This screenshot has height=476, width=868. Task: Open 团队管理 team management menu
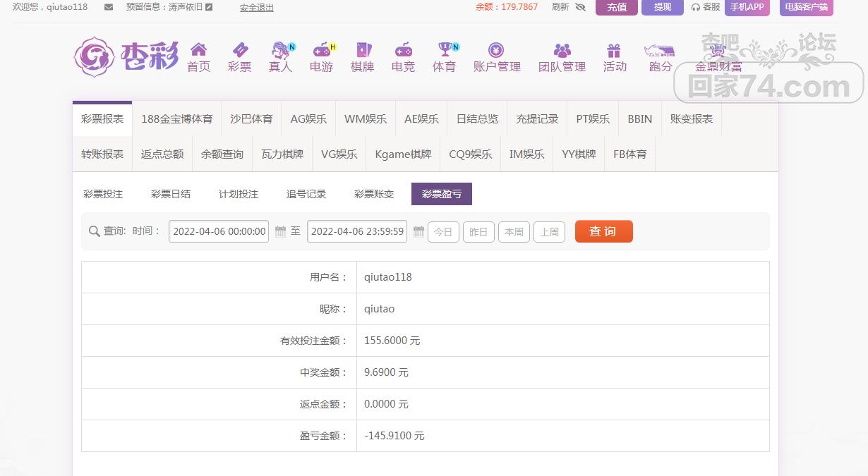point(562,58)
